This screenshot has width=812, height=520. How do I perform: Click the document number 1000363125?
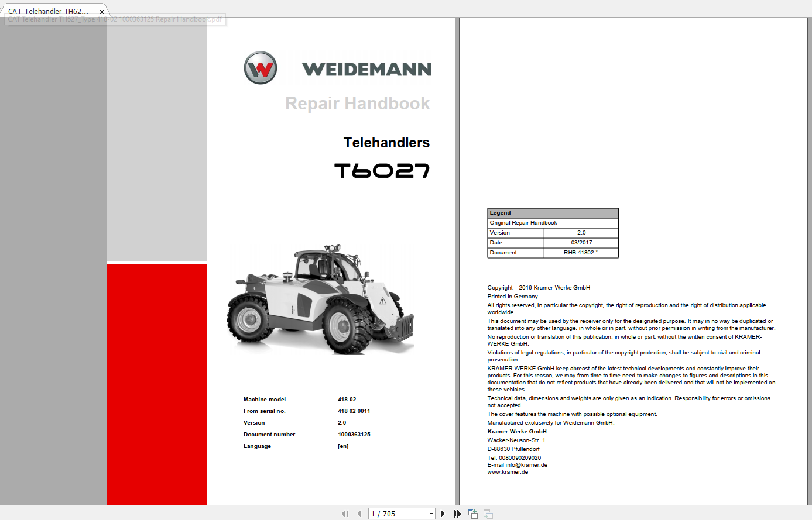[354, 435]
